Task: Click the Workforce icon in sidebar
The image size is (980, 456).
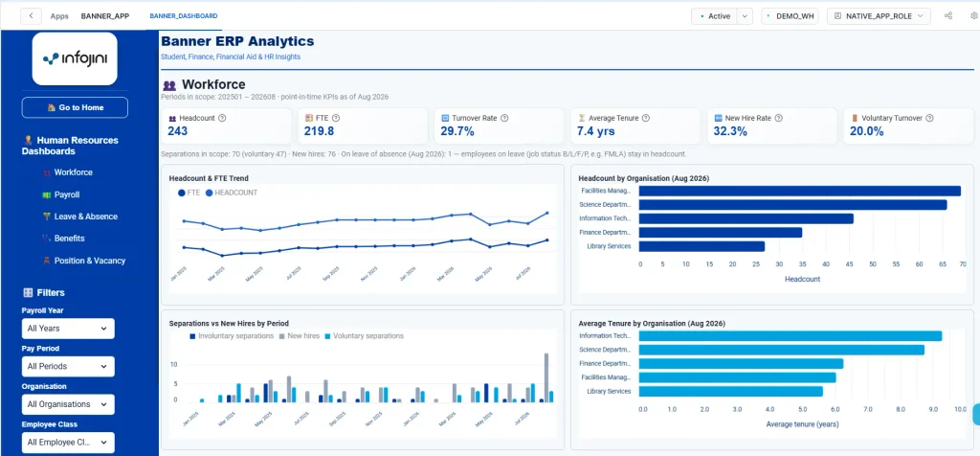Action: pos(46,172)
